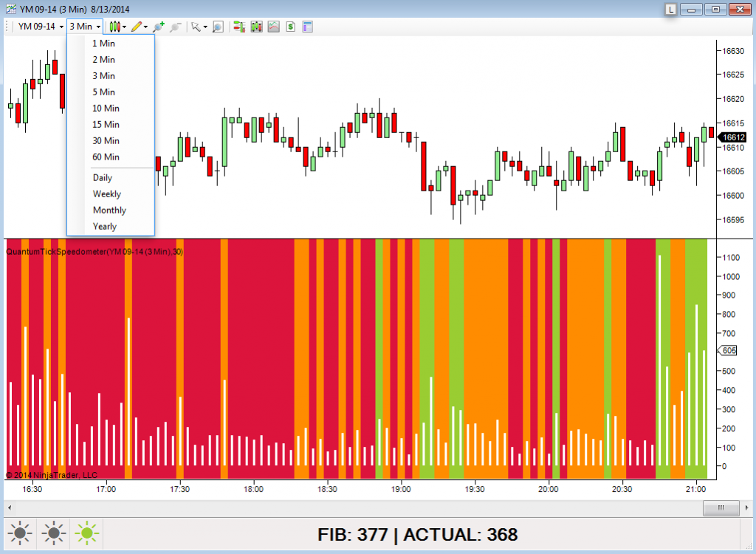Screen dimensions: 756x554
Task: Click the zoom in magnifier icon
Action: 158,27
